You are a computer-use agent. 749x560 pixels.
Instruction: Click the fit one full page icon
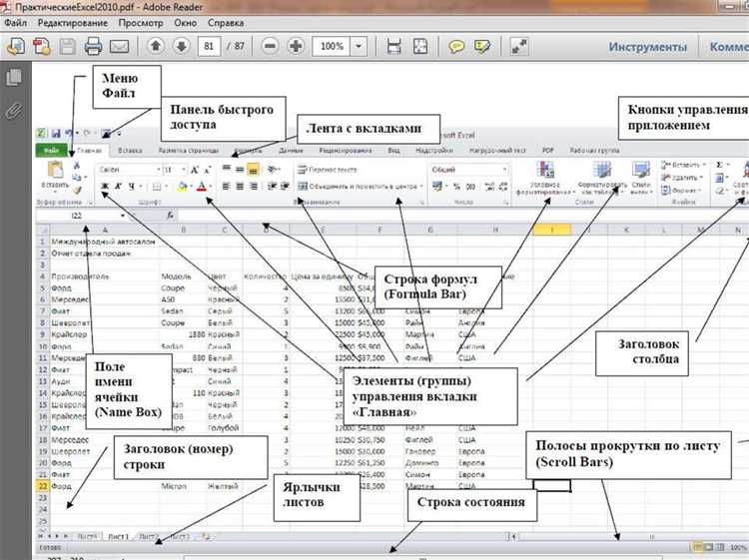pyautogui.click(x=420, y=46)
